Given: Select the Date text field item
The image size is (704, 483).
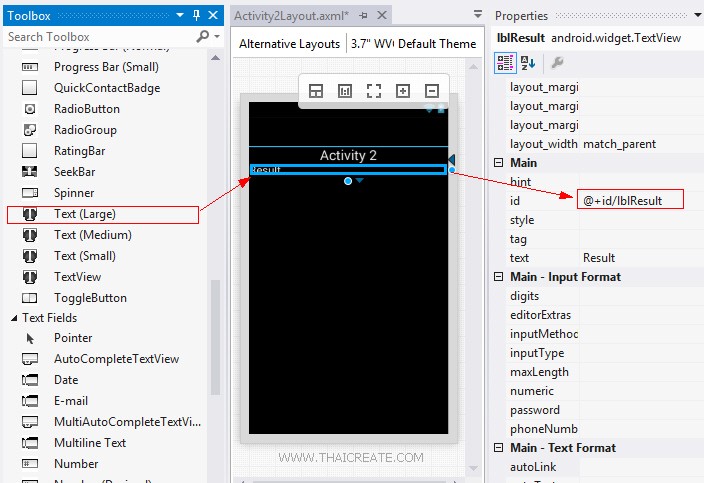Looking at the screenshot, I should click(x=66, y=380).
